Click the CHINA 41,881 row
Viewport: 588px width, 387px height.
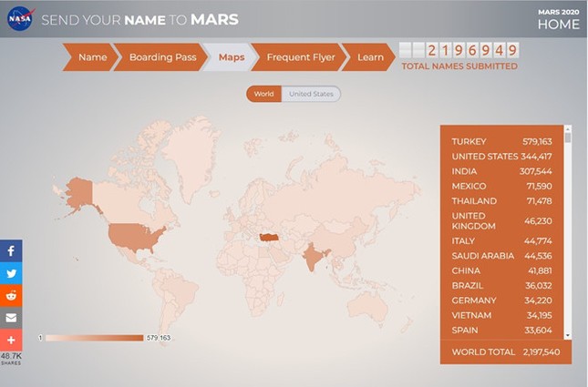coord(501,270)
